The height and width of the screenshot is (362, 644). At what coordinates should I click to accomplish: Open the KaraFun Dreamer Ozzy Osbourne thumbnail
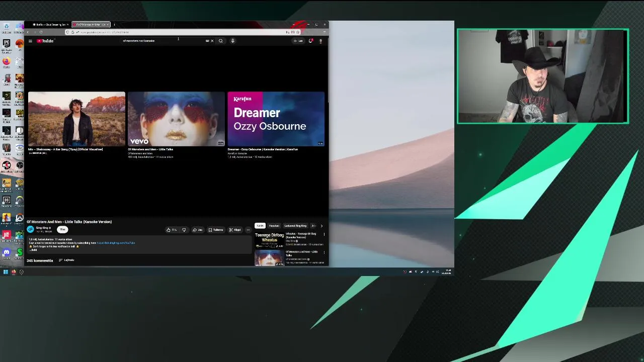pos(276,119)
